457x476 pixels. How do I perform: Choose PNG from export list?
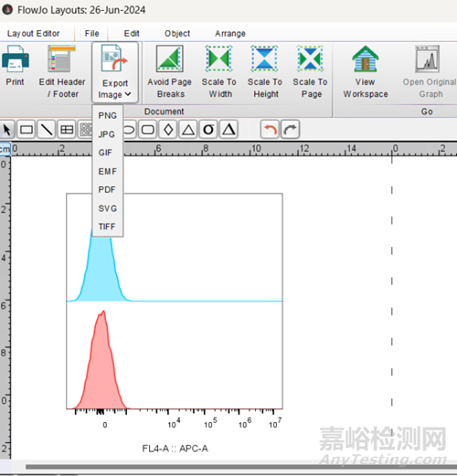(x=108, y=116)
